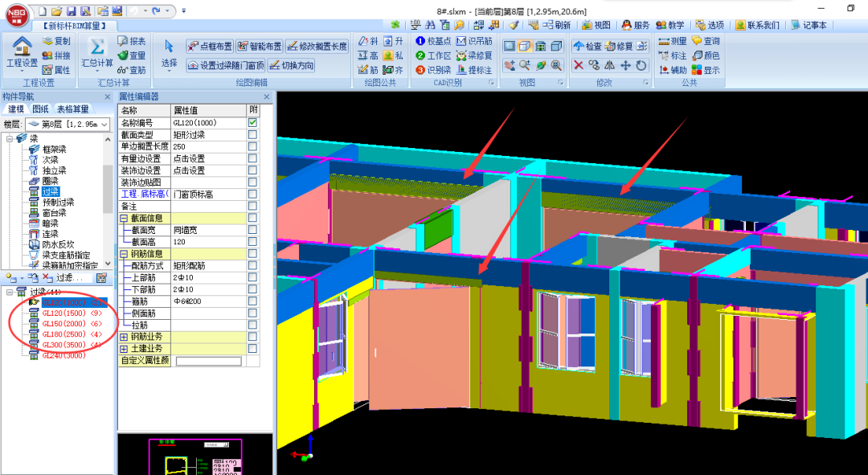Uncheck the 名称编号 附 checkbox
This screenshot has height=475, width=868.
pos(252,122)
